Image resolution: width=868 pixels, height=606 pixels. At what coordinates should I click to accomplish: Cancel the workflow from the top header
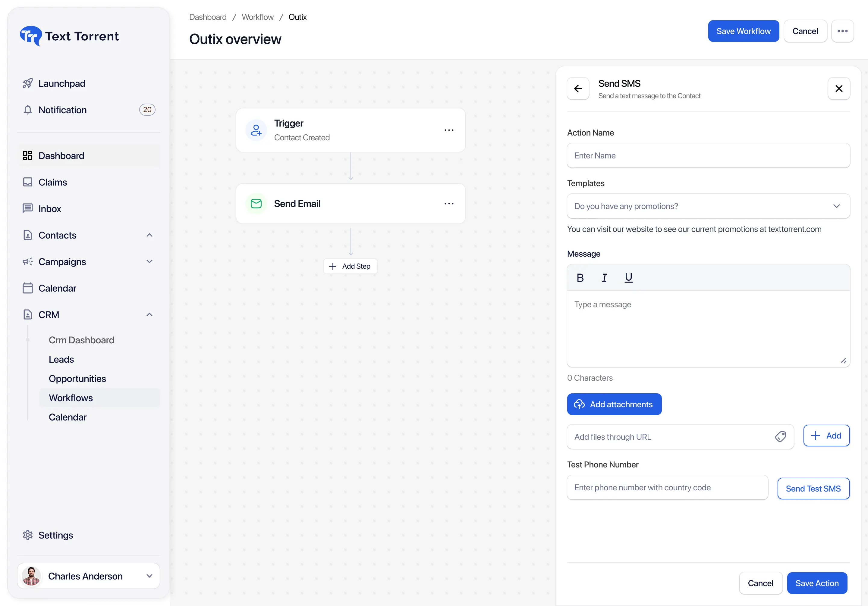pos(805,31)
